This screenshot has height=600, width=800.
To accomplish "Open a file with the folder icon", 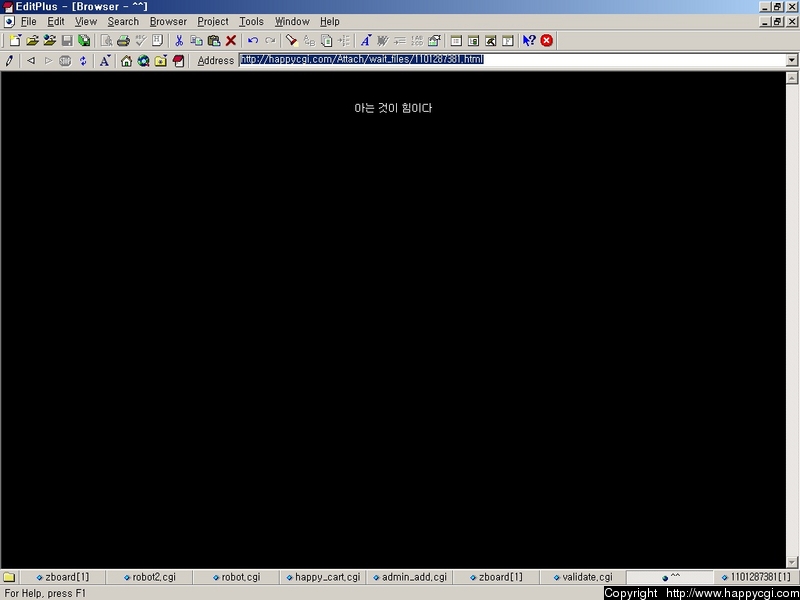I will [33, 40].
